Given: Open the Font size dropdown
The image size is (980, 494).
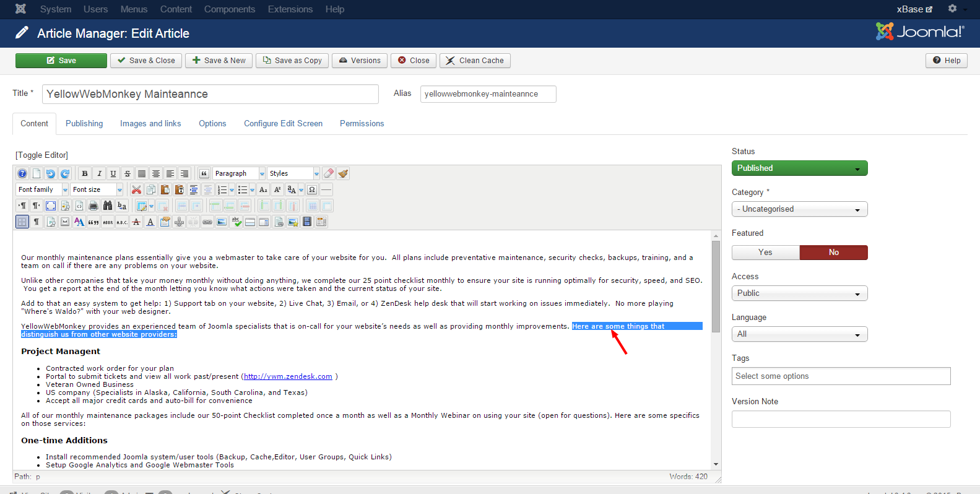Looking at the screenshot, I should point(97,189).
